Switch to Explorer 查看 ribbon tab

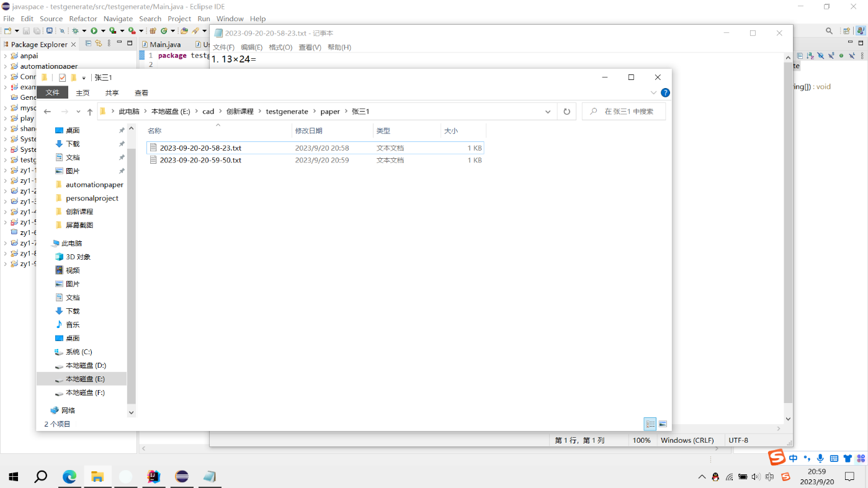tap(141, 93)
